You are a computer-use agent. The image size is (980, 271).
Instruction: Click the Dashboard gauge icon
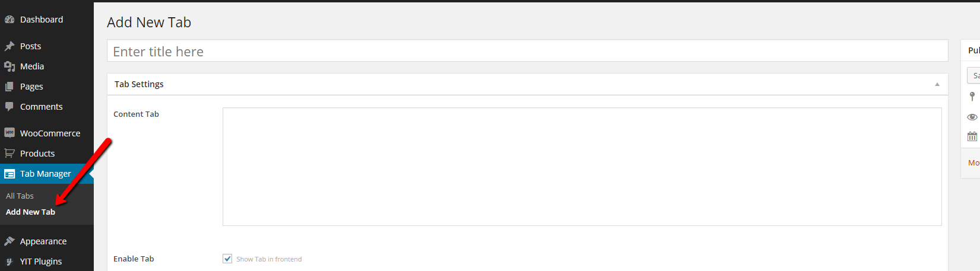(x=9, y=20)
